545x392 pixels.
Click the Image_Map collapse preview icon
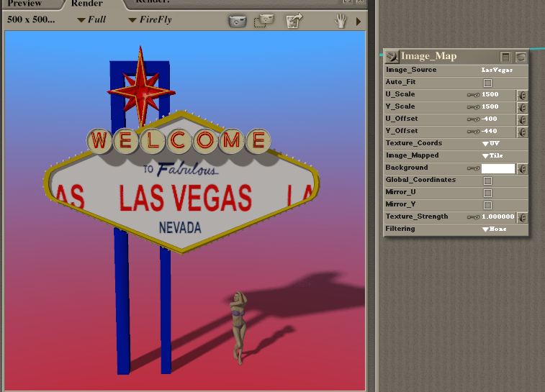point(521,57)
